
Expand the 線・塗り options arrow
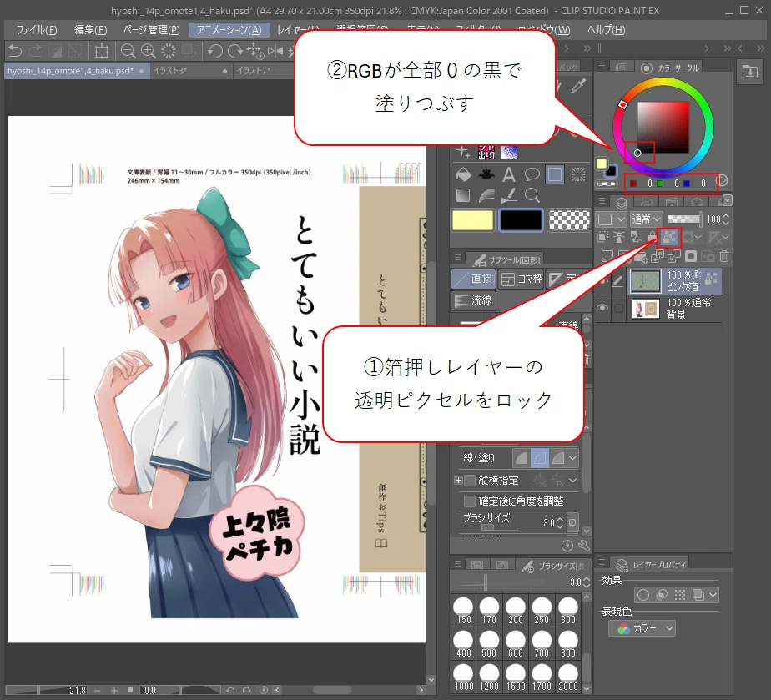pyautogui.click(x=573, y=458)
